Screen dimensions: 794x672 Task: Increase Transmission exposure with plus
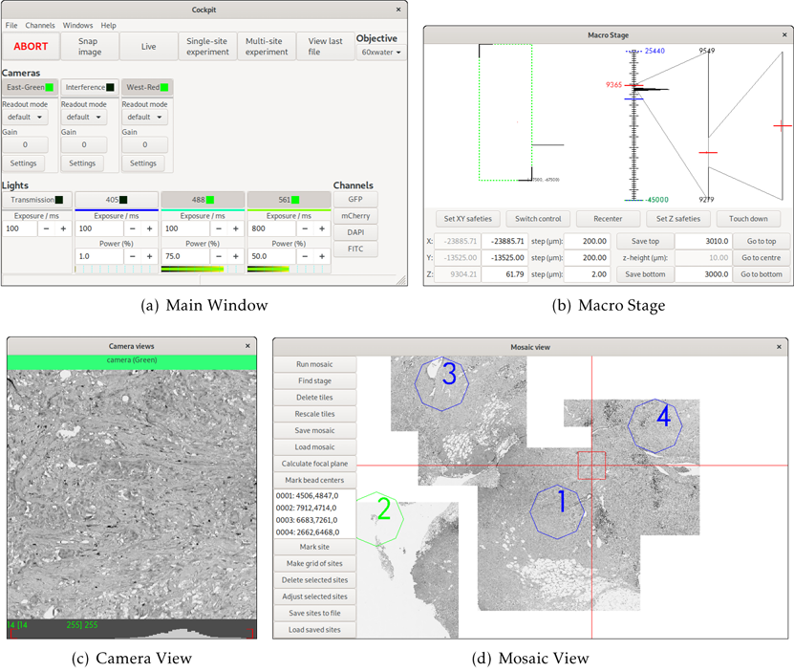[63, 228]
